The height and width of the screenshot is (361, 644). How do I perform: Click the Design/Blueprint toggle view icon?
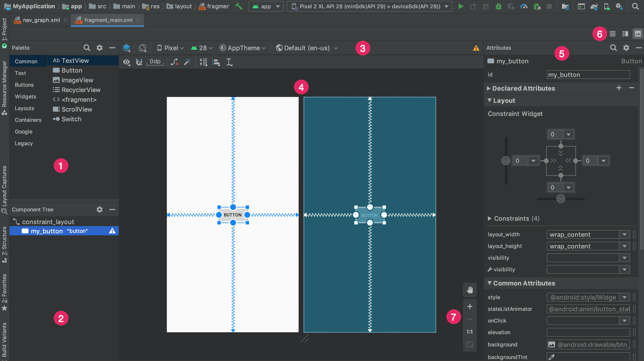127,48
